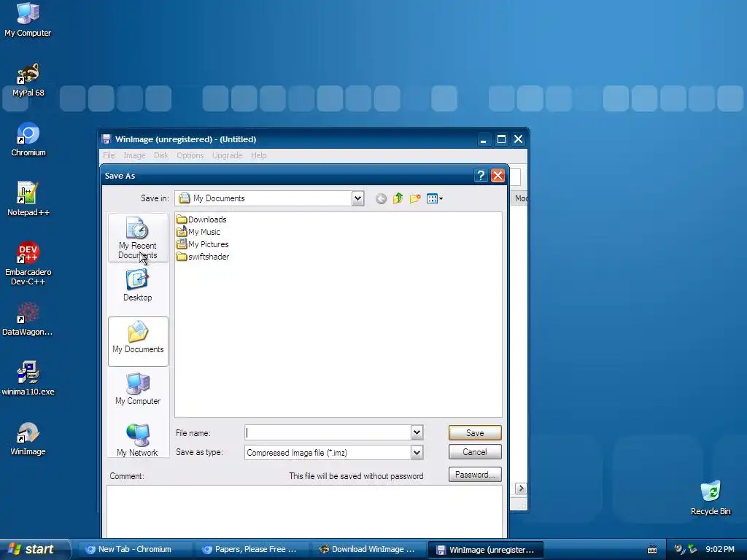Select My Documents in the places bar
The width and height of the screenshot is (747, 560).
138,341
